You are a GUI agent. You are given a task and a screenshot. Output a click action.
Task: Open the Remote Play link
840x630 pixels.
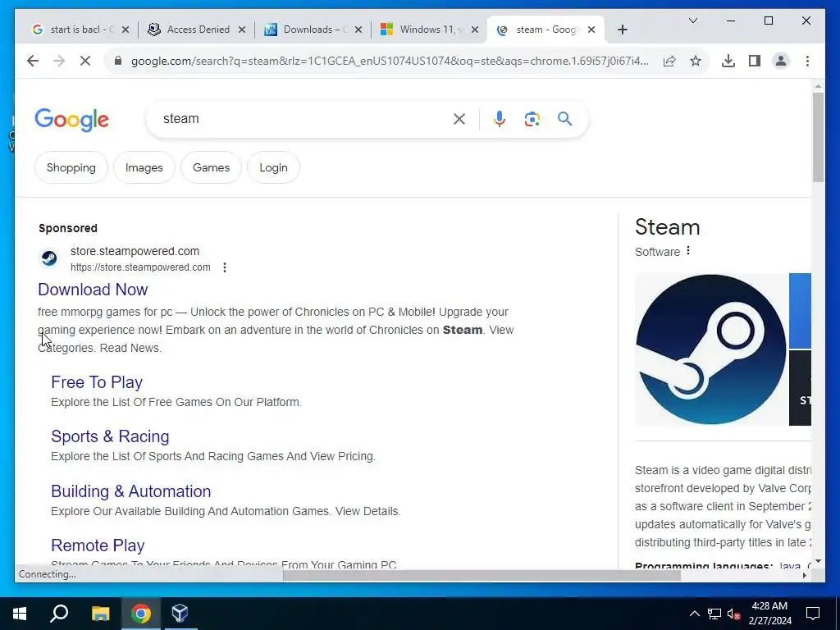coord(98,546)
